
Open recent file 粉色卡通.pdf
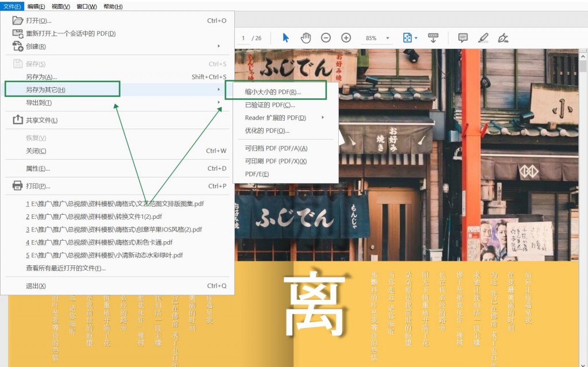pos(117,242)
